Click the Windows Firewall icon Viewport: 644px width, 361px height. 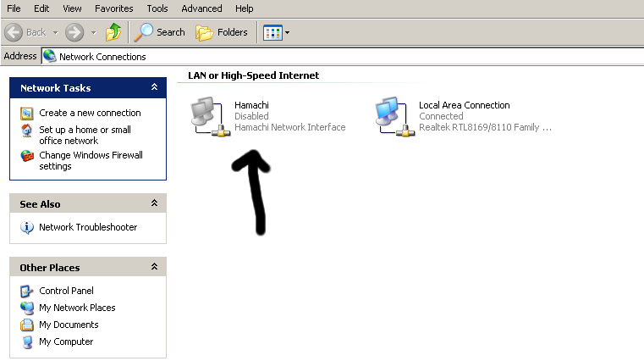tap(27, 156)
